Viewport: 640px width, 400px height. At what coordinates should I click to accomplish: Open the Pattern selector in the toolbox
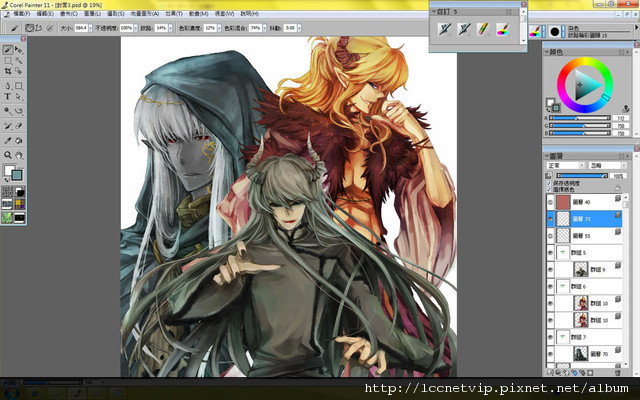(x=7, y=204)
